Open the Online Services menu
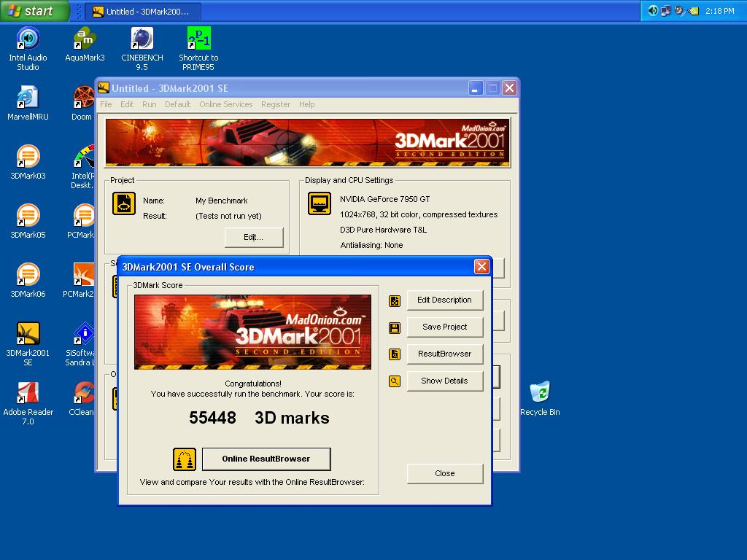This screenshot has height=560, width=747. click(226, 104)
